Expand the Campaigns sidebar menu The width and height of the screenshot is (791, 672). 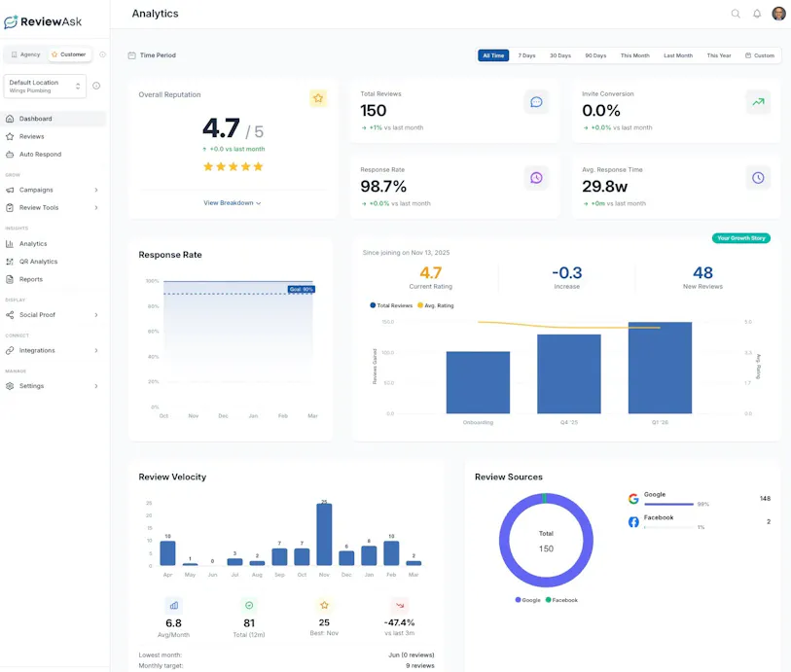(x=53, y=190)
